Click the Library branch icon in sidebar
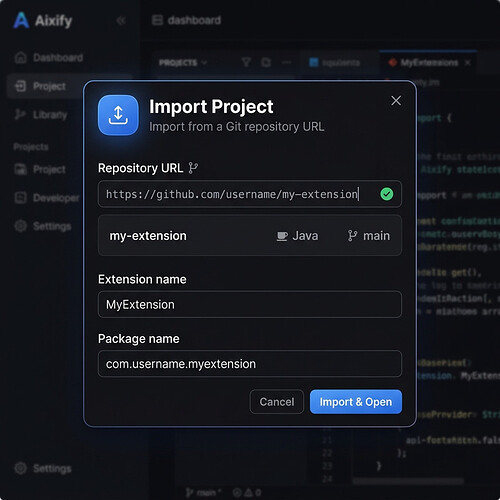 pyautogui.click(x=20, y=114)
